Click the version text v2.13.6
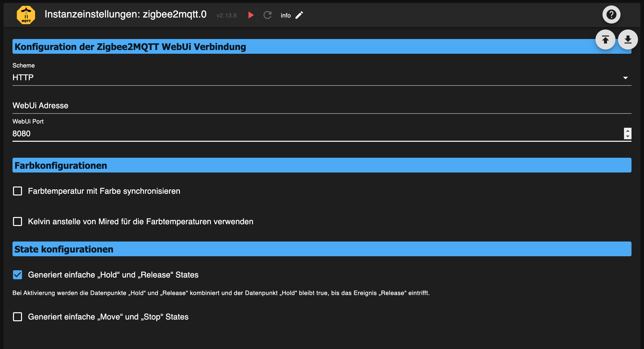Image resolution: width=644 pixels, height=349 pixels. pyautogui.click(x=226, y=15)
